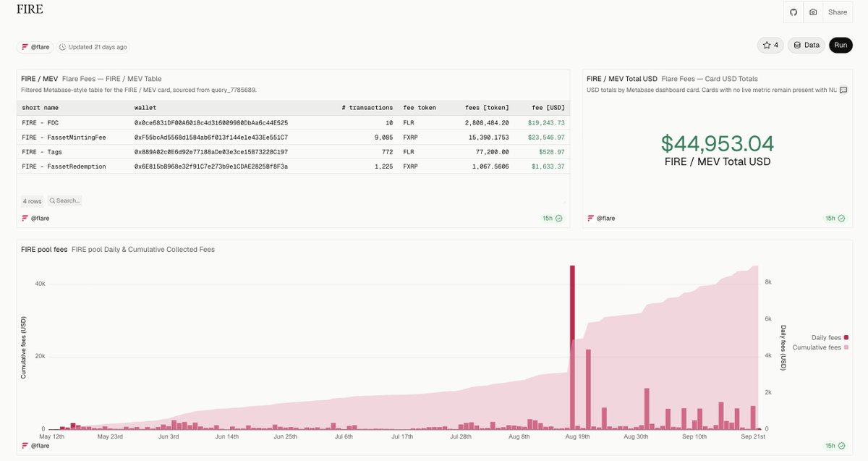This screenshot has height=461, width=868.
Task: Sort by the 'fee [USD]' column header
Action: coord(548,108)
